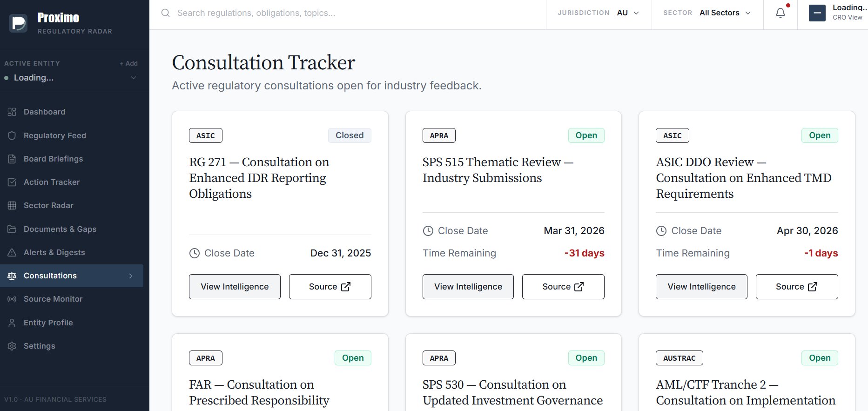The image size is (868, 411).
Task: Open Sector Radar page
Action: pyautogui.click(x=72, y=205)
